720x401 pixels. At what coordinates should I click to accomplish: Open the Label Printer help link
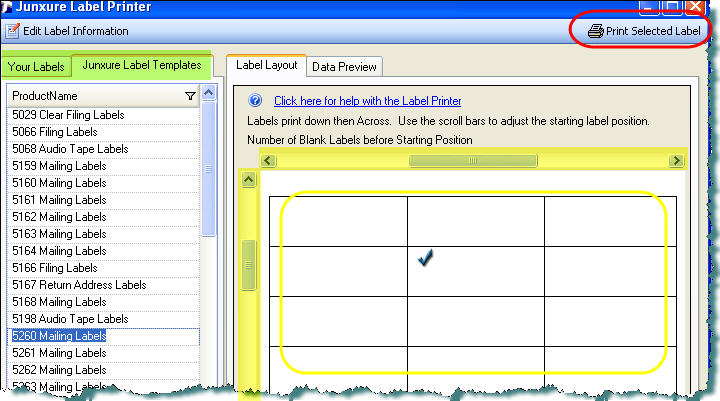[367, 101]
